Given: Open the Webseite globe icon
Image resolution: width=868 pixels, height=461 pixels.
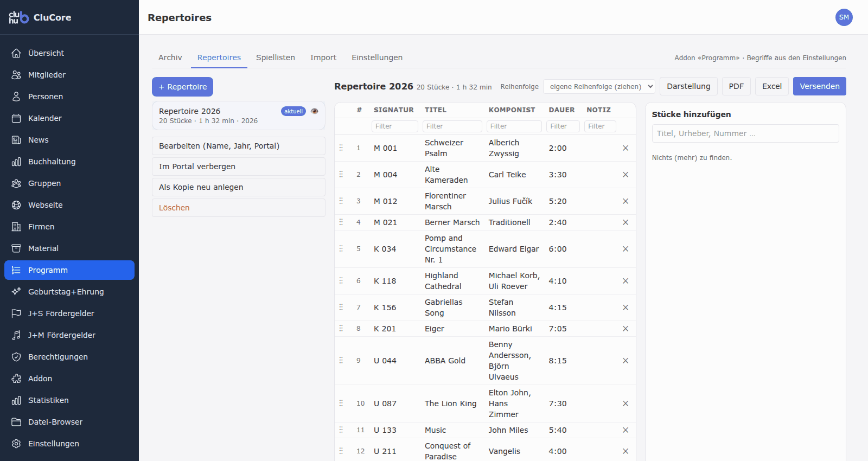Looking at the screenshot, I should coord(16,205).
